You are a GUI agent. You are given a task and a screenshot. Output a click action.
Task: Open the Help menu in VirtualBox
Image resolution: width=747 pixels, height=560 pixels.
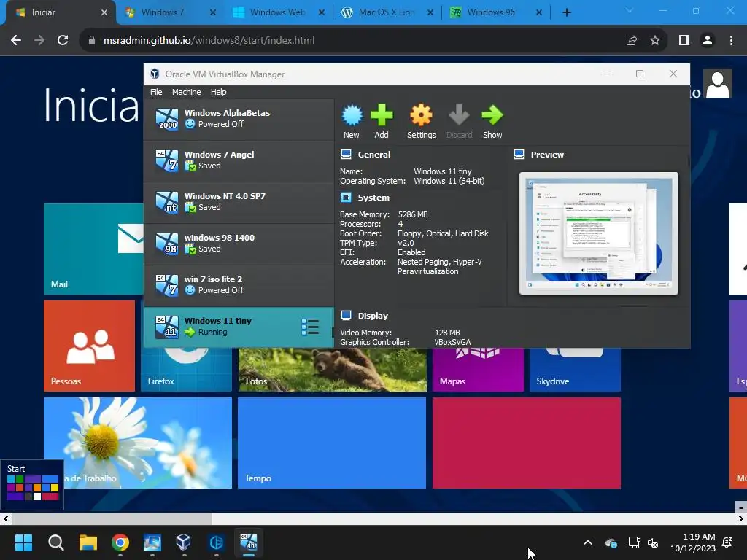219,92
